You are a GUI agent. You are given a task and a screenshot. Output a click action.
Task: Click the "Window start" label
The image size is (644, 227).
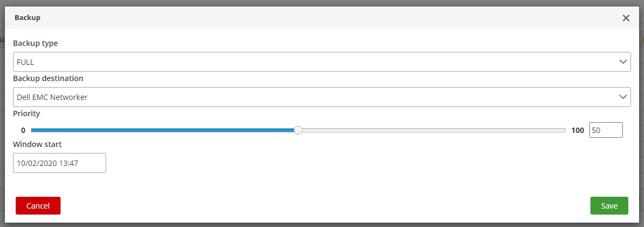pyautogui.click(x=37, y=144)
